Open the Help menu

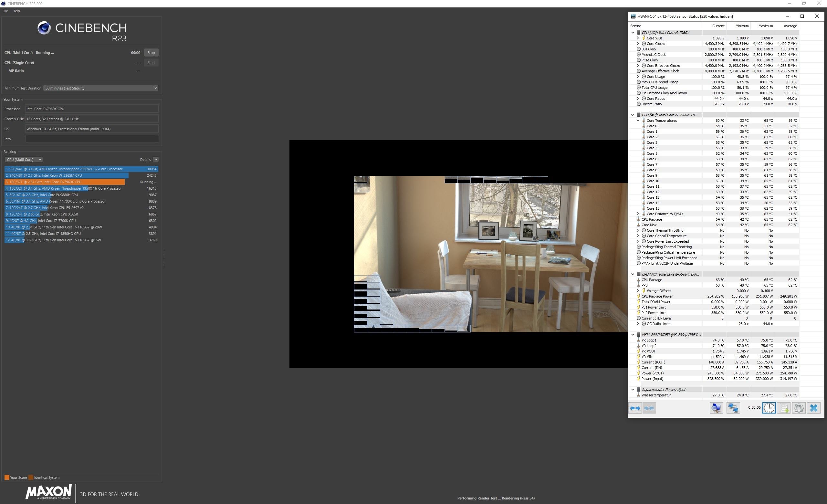(16, 11)
